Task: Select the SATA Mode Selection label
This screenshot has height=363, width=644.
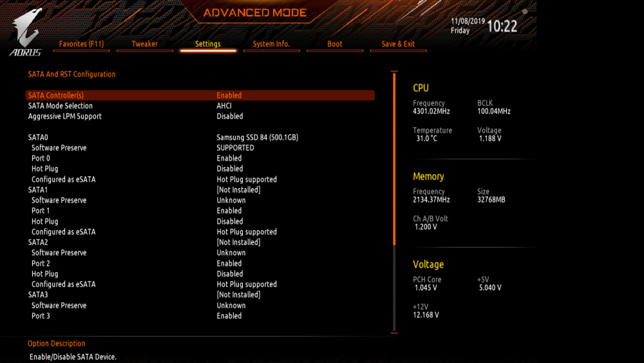Action: (x=61, y=106)
